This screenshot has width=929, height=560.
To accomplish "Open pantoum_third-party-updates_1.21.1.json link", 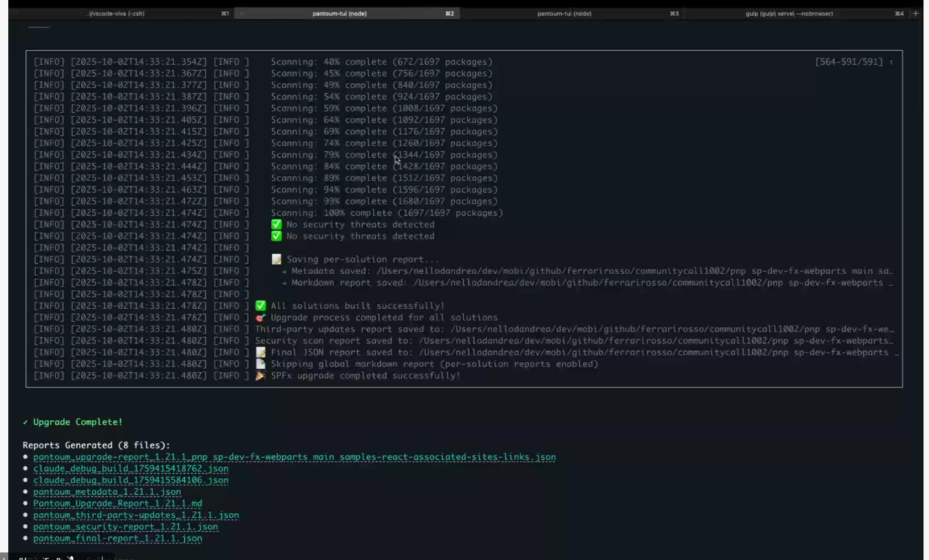I will (136, 515).
